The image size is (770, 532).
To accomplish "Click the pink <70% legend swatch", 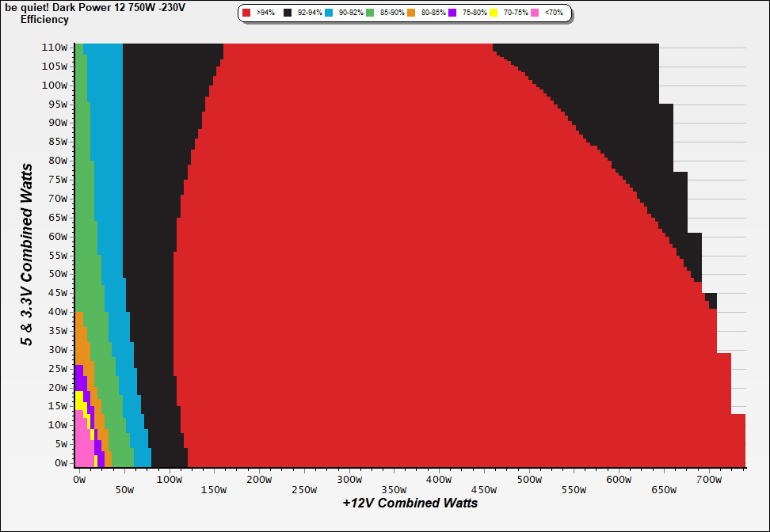I will click(x=536, y=13).
